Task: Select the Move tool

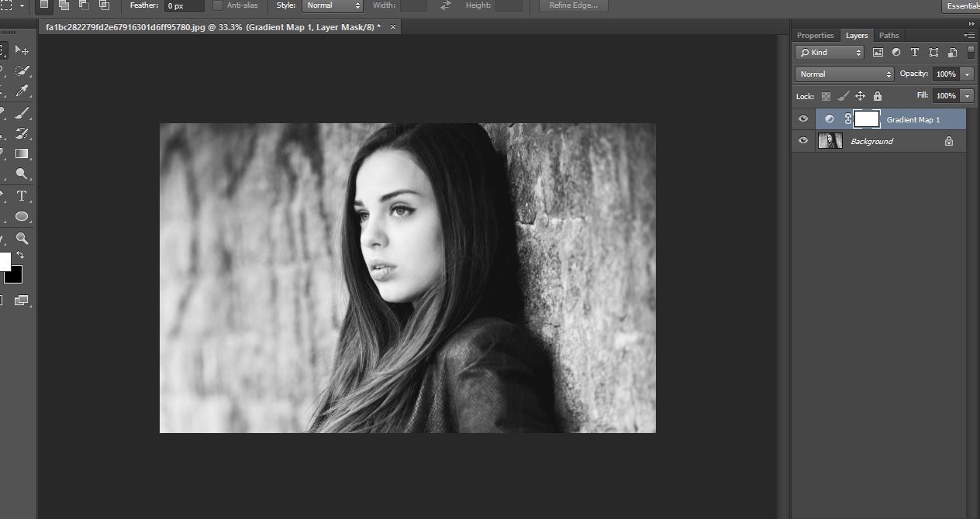Action: tap(22, 50)
